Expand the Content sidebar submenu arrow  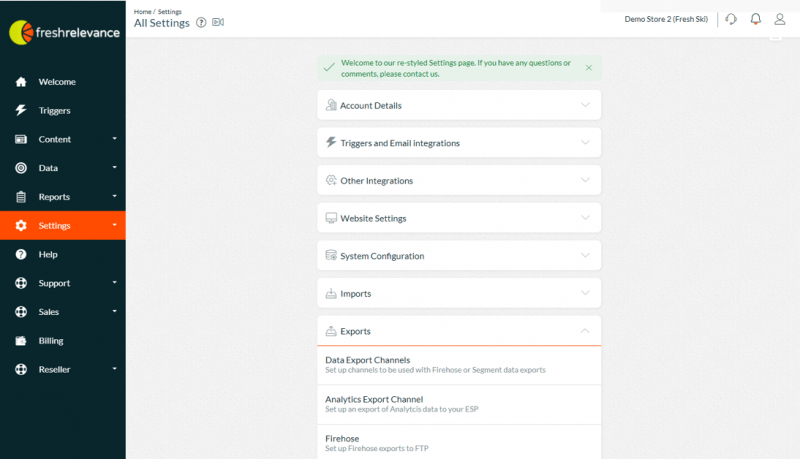114,139
